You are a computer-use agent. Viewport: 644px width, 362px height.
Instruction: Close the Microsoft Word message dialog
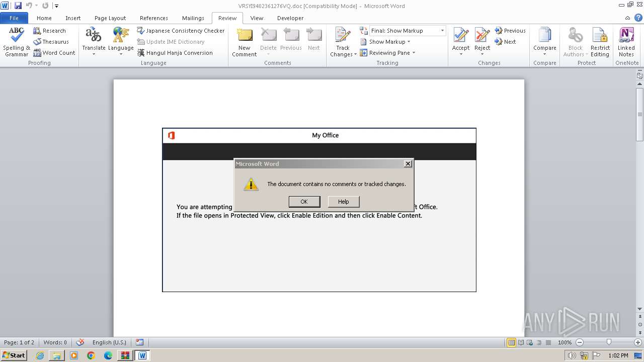408,163
